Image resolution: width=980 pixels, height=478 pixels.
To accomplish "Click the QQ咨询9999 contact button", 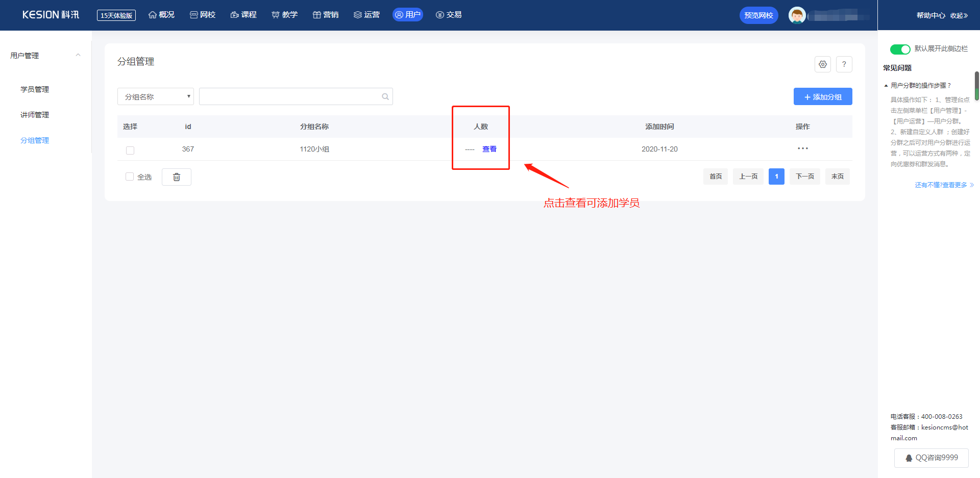I will [931, 458].
